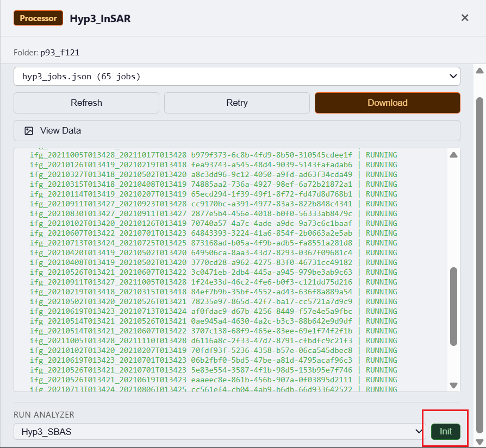Click the Hyp3_InSAR title text
486x448 pixels.
[100, 18]
